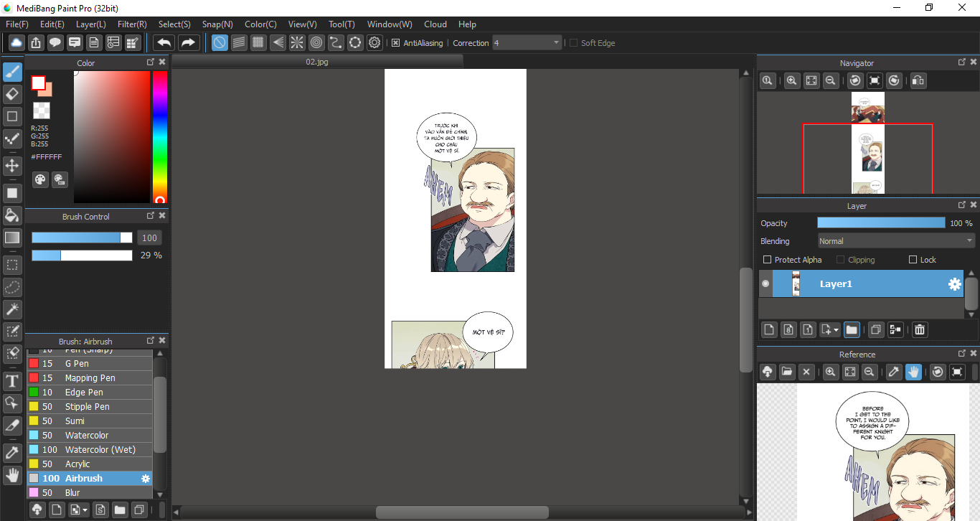
Task: Click the transparent color swatch
Action: 41,111
